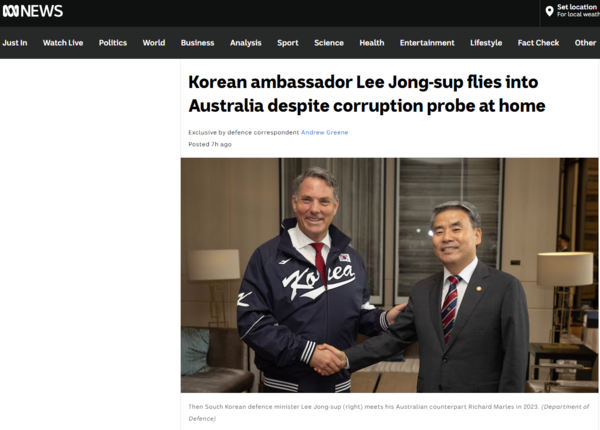Open the handshake photo of the two ministers

390,275
